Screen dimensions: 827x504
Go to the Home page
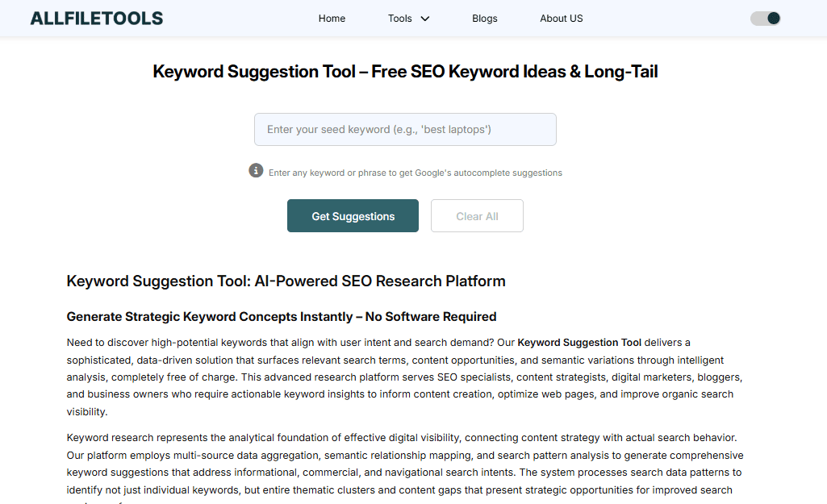(332, 19)
